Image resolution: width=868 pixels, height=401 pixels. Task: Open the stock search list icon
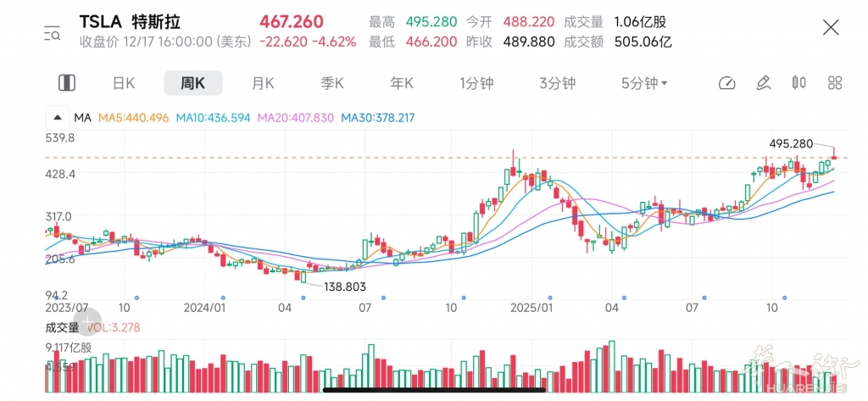coord(52,32)
